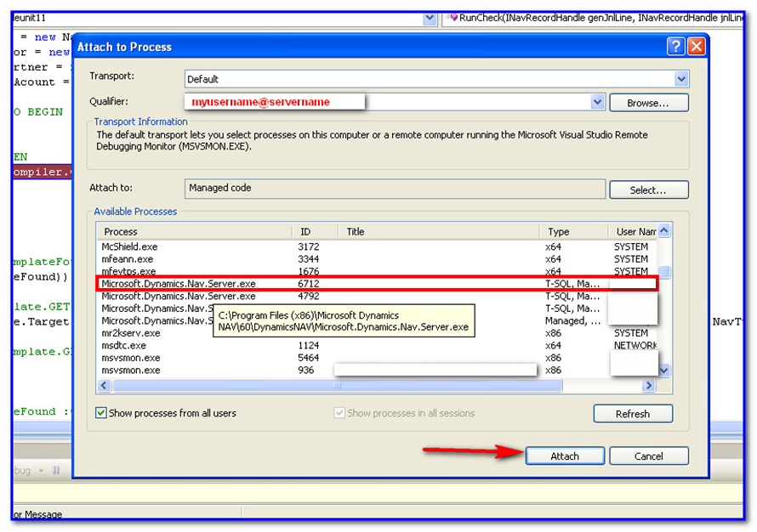
Task: Click the Qualifier field showing myusername@servername
Action: (x=272, y=101)
